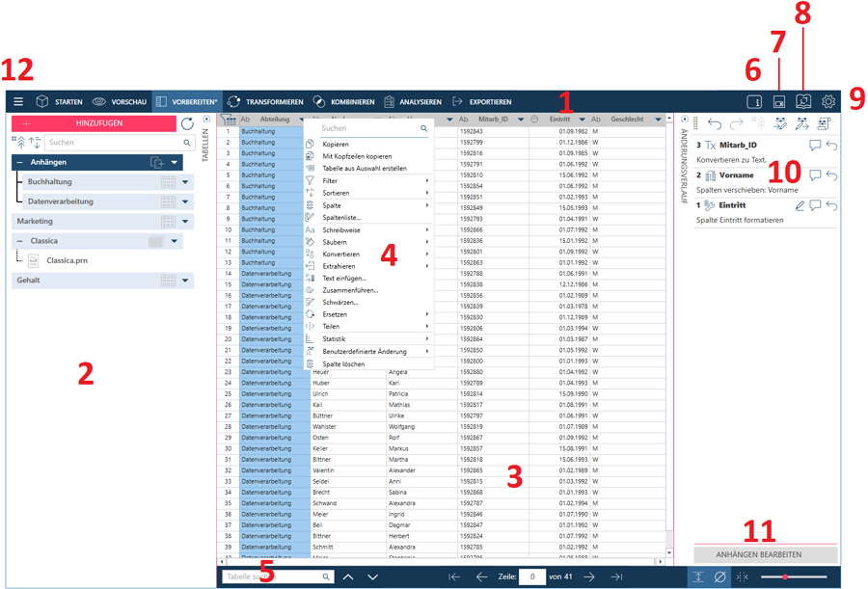Click the sort tables icon near search
This screenshot has width=868, height=589.
[x=35, y=143]
